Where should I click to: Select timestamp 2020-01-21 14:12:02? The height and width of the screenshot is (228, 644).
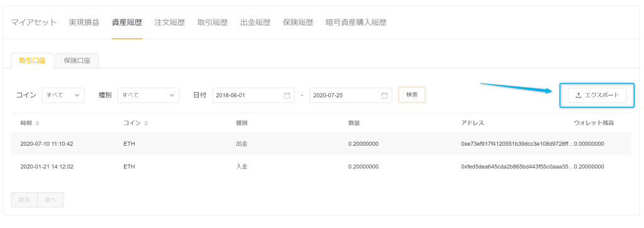[x=47, y=167]
